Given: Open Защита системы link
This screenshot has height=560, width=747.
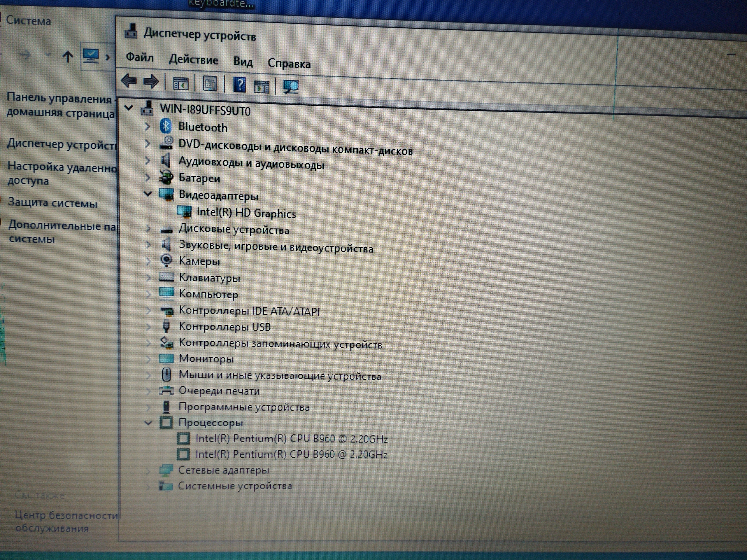Looking at the screenshot, I should 53,203.
